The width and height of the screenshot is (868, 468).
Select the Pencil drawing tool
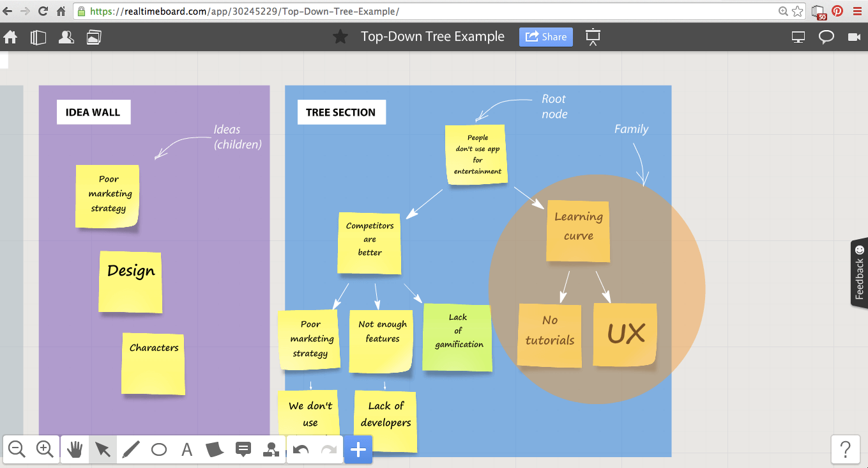[130, 449]
